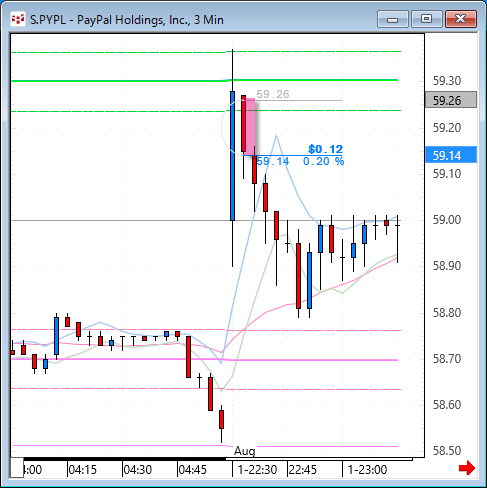Minimize the S.PYPL chart window
This screenshot has height=488, width=487.
(393, 19)
